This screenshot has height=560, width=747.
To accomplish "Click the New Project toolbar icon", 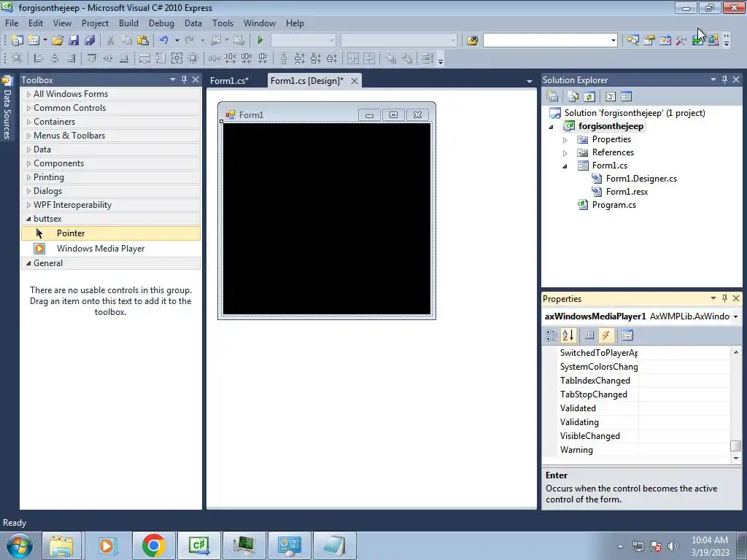I will [18, 41].
